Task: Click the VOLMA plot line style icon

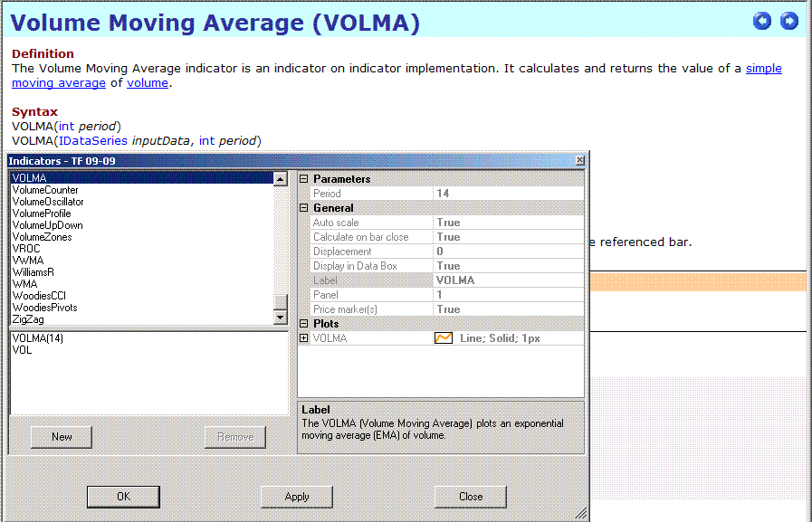Action: pos(444,338)
